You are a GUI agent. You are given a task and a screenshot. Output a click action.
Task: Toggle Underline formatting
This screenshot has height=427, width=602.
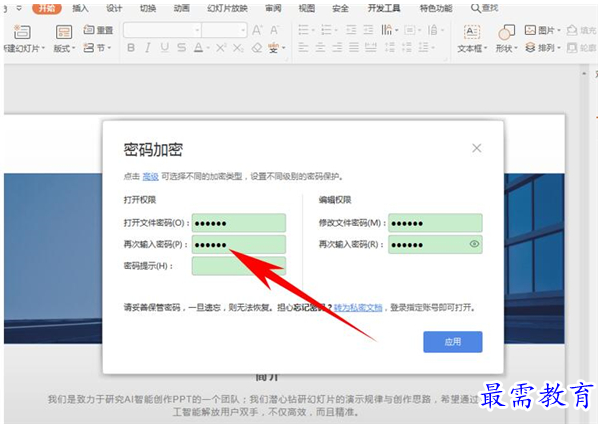tap(164, 48)
